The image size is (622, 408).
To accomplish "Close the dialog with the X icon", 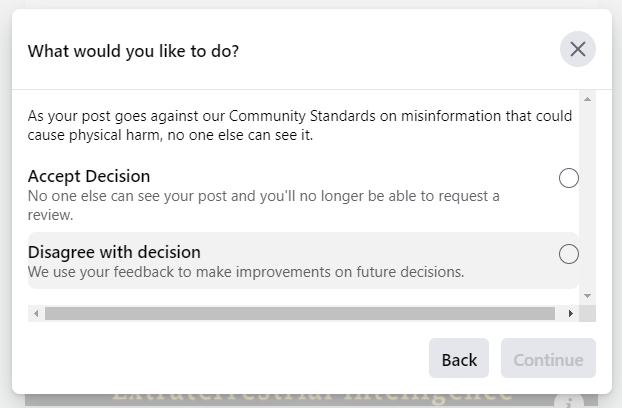I will point(578,49).
